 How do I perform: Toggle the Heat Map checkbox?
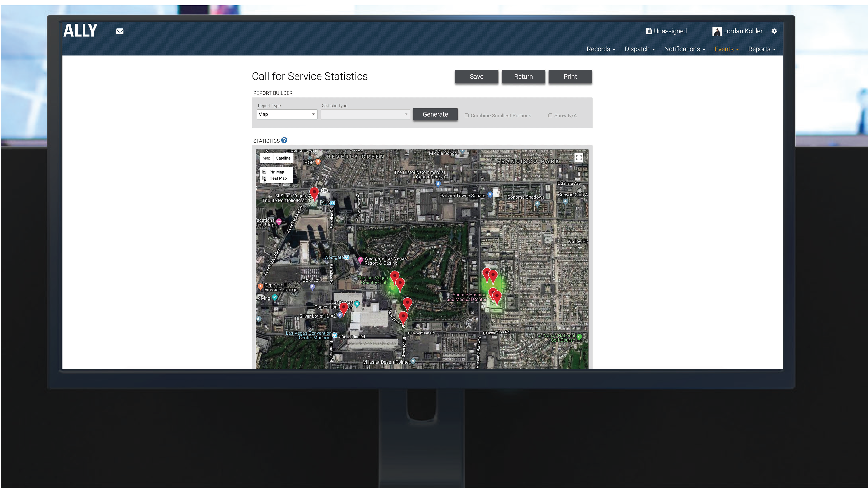click(x=264, y=178)
